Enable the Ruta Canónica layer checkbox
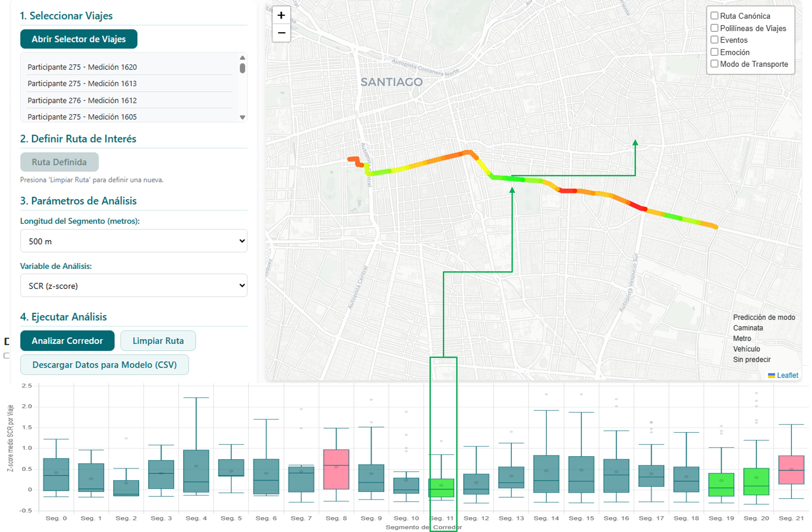Viewport: 812px width, 532px height. (x=714, y=16)
